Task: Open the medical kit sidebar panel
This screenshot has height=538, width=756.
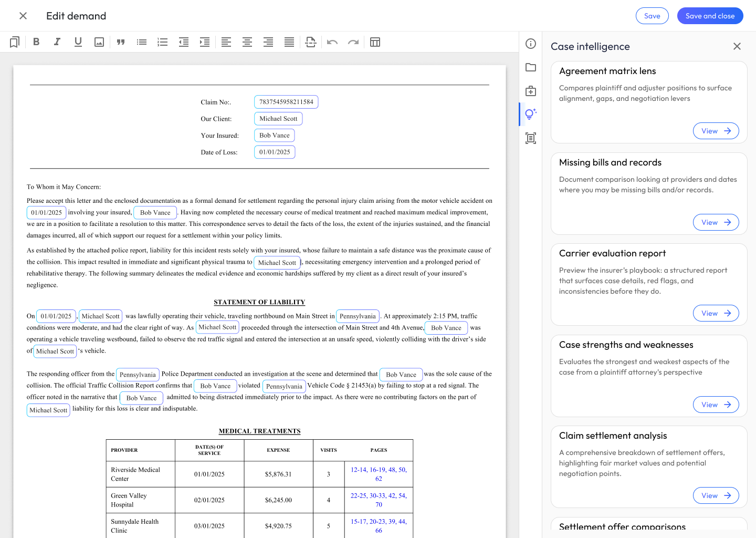Action: coord(531,91)
